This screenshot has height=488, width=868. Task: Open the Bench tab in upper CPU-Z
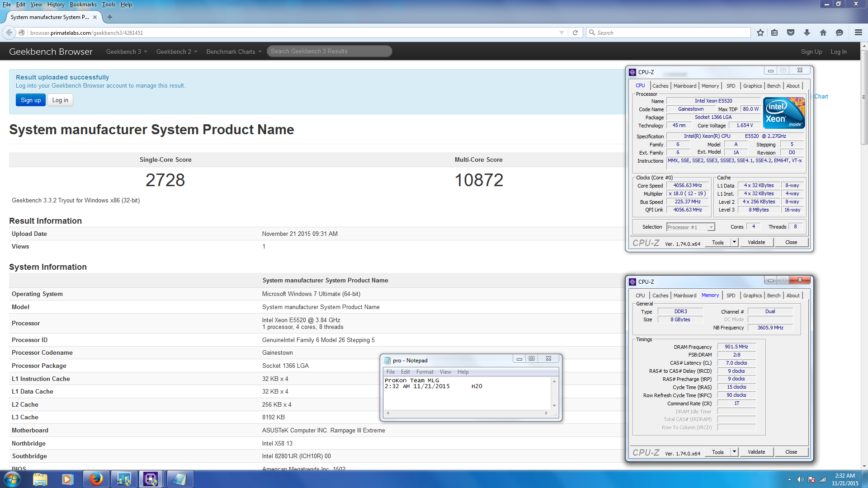coord(774,86)
